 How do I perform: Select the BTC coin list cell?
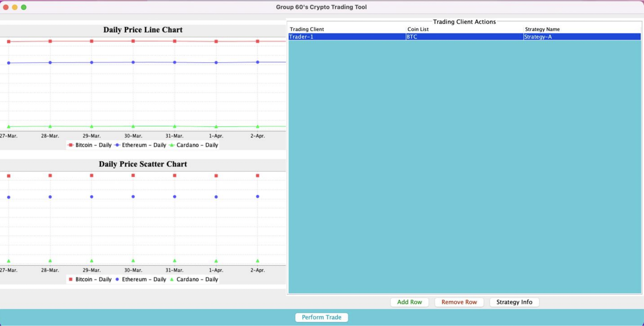click(464, 37)
